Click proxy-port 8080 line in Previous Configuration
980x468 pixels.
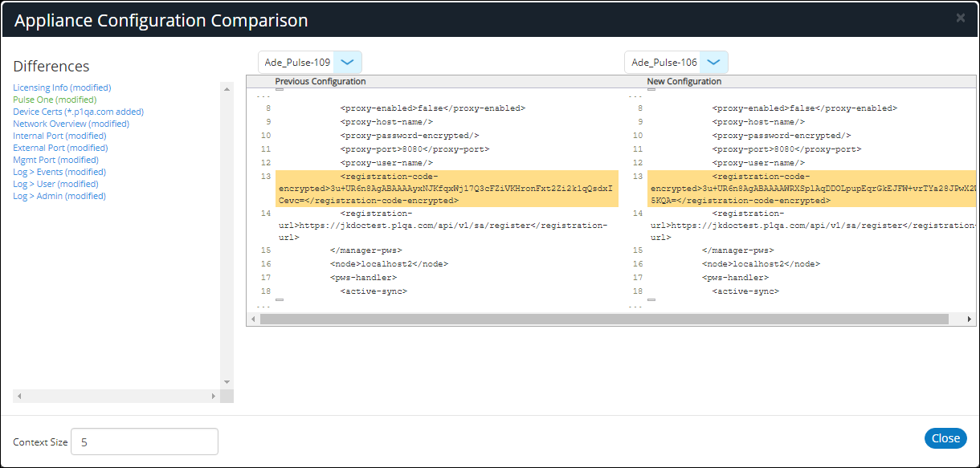(414, 149)
